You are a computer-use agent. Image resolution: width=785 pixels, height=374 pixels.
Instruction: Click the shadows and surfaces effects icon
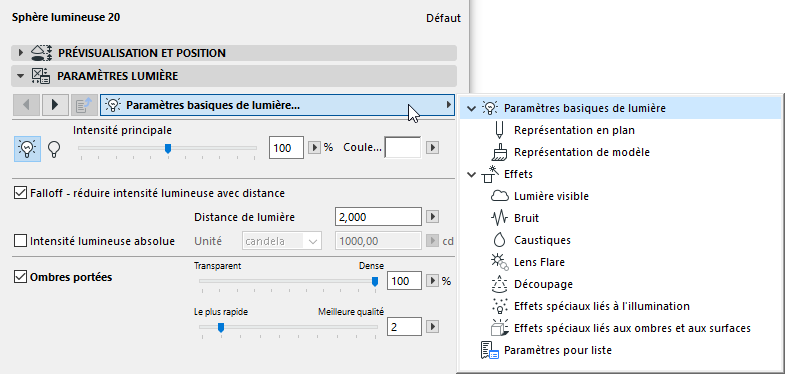point(499,328)
